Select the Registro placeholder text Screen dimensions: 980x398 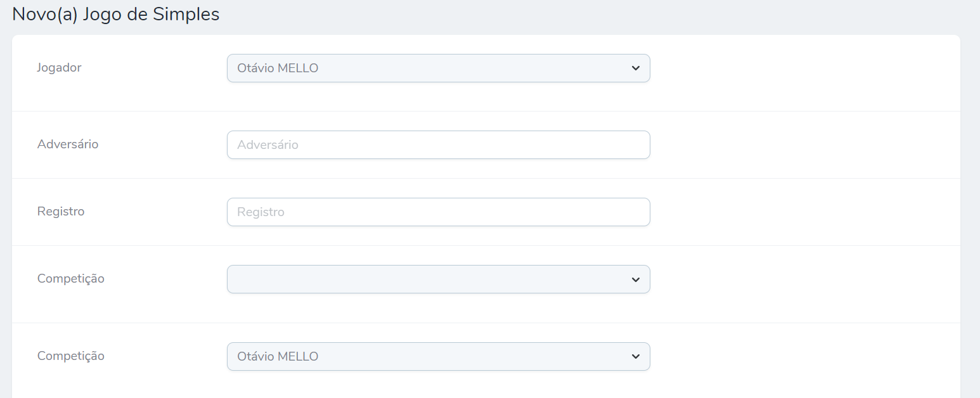(260, 212)
